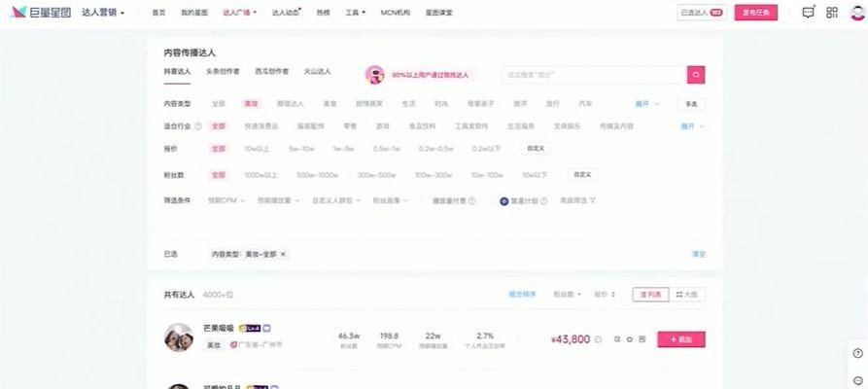Open the user avatar menu
Viewport: 868px width, 389px height.
858,13
